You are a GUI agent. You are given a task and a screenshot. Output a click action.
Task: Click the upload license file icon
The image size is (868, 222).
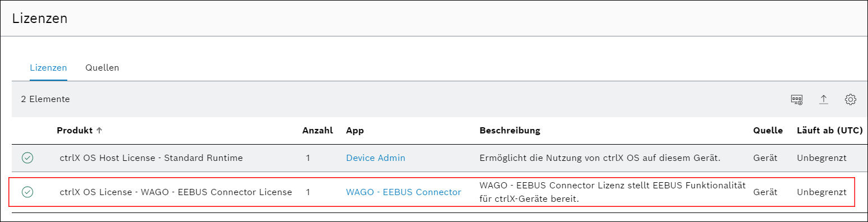[824, 99]
